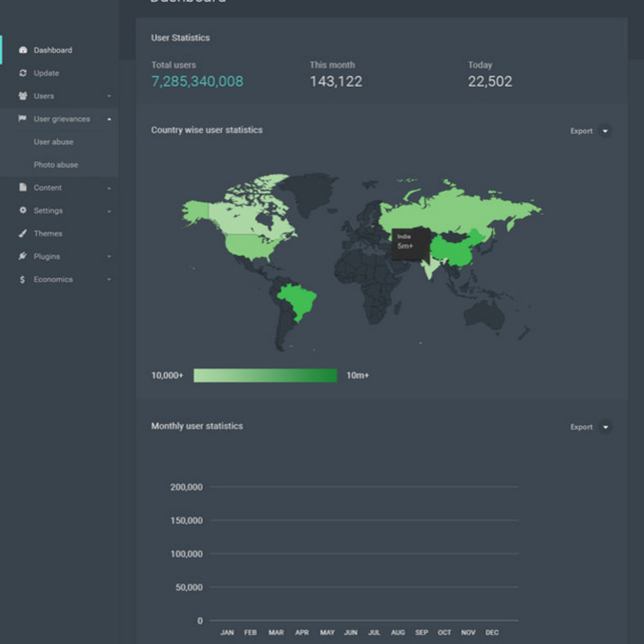
Task: Expand the Settings submenu arrow
Action: 109,211
